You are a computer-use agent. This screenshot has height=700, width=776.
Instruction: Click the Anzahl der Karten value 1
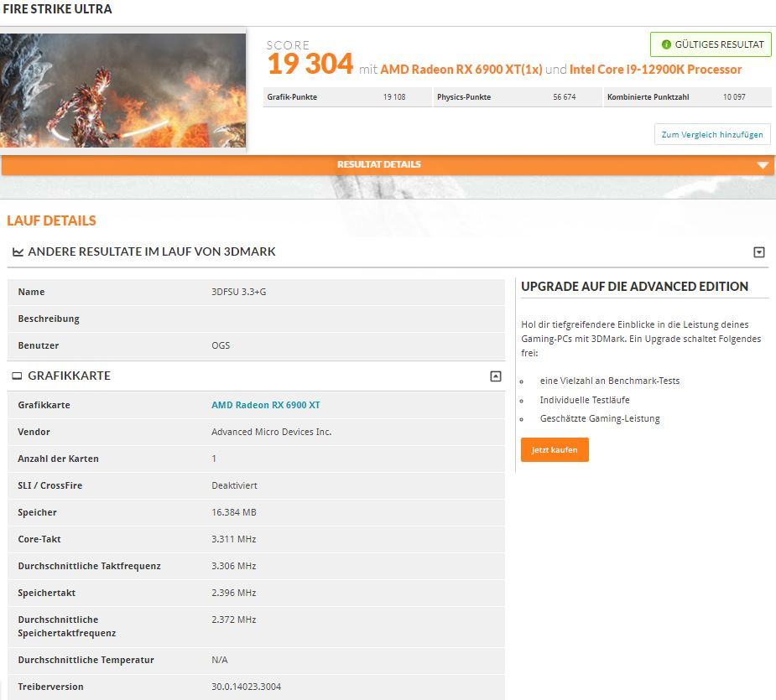[214, 459]
